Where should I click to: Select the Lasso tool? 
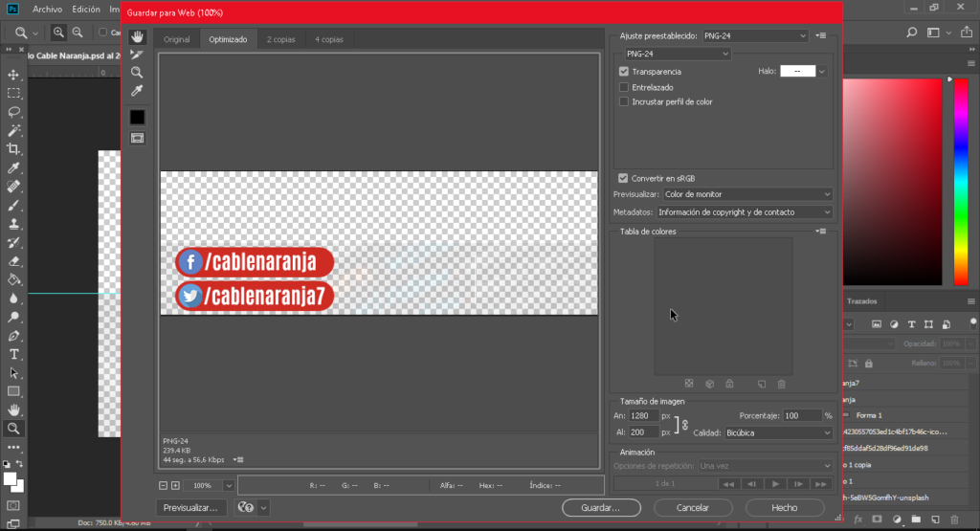click(x=13, y=112)
